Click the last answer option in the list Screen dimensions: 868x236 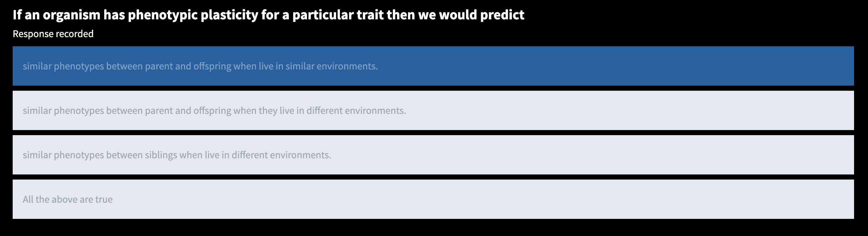[433, 199]
